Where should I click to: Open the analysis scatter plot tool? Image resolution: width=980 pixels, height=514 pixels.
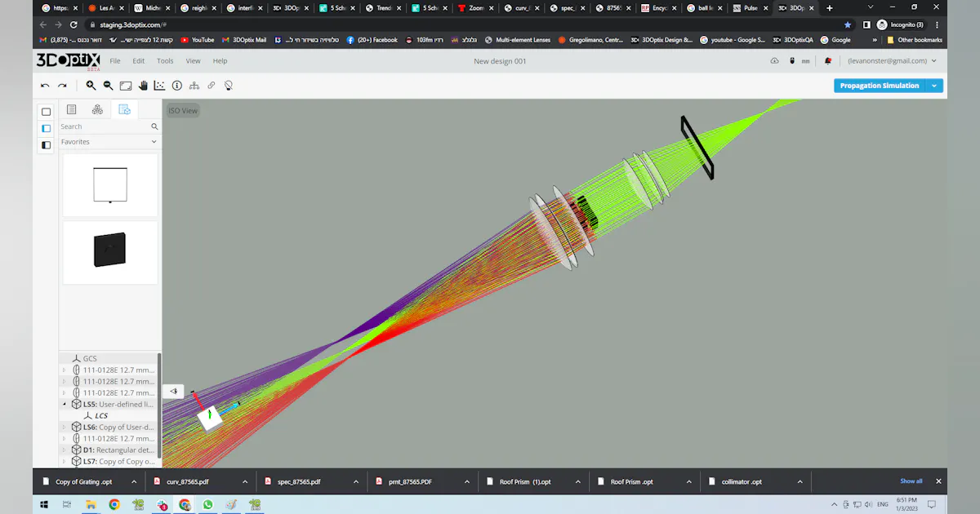160,85
